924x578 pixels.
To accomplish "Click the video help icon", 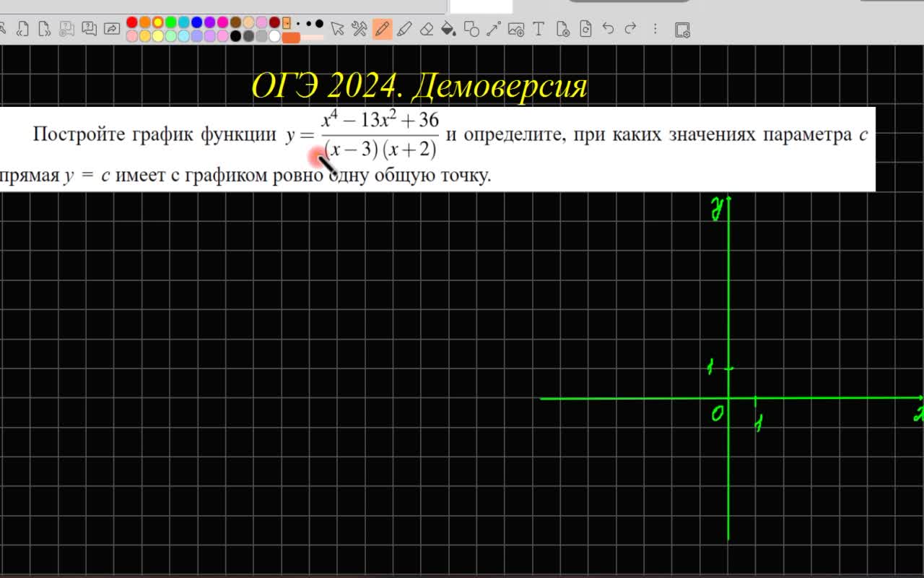I will pyautogui.click(x=66, y=29).
